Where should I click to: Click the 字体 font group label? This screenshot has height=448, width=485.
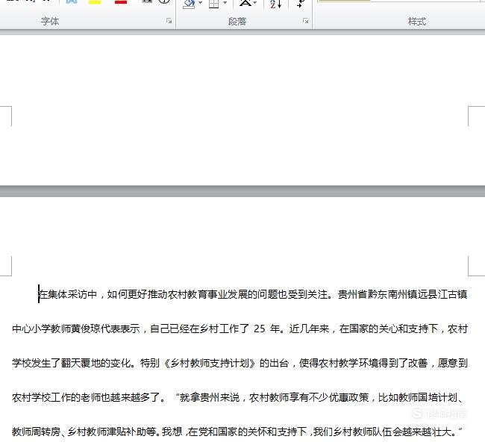pyautogui.click(x=50, y=22)
